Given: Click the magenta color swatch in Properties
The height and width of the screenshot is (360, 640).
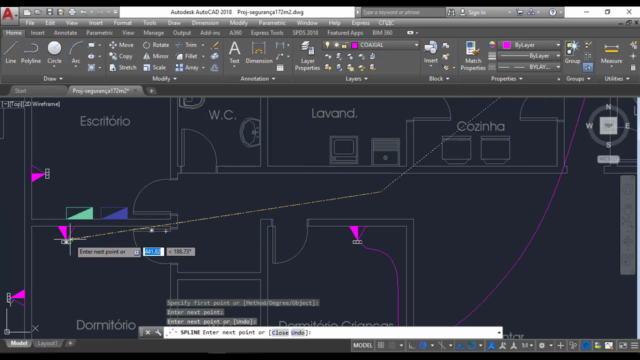Looking at the screenshot, I should (x=507, y=45).
